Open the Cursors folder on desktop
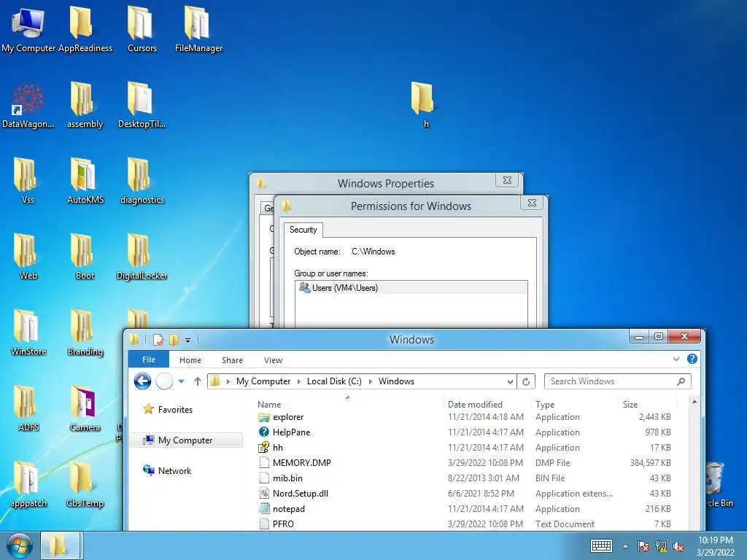The height and width of the screenshot is (560, 747). [142, 28]
